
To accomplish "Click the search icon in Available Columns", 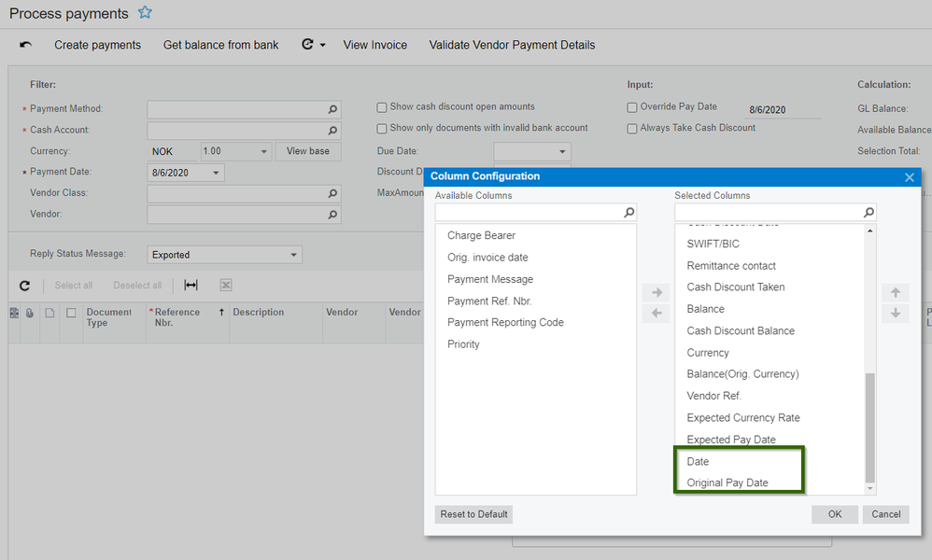I will pos(629,212).
